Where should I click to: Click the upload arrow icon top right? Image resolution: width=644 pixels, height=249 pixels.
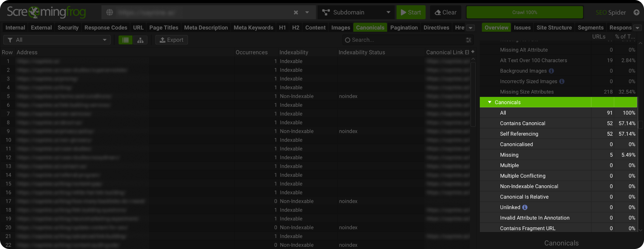(636, 12)
